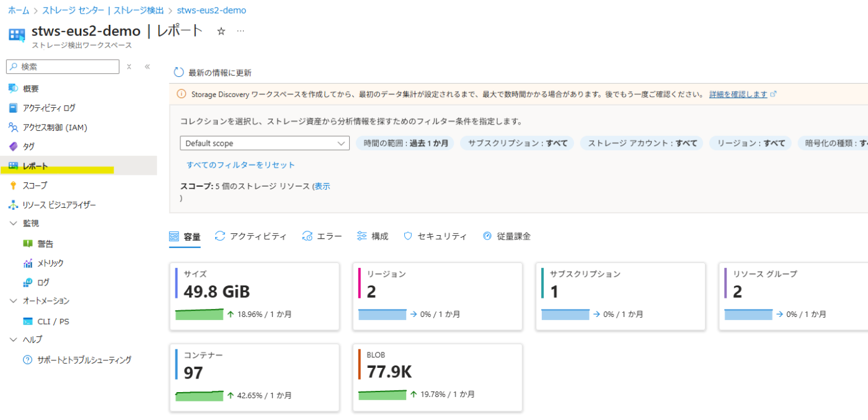
Task: Collapse the ヘルプ section
Action: (x=14, y=340)
